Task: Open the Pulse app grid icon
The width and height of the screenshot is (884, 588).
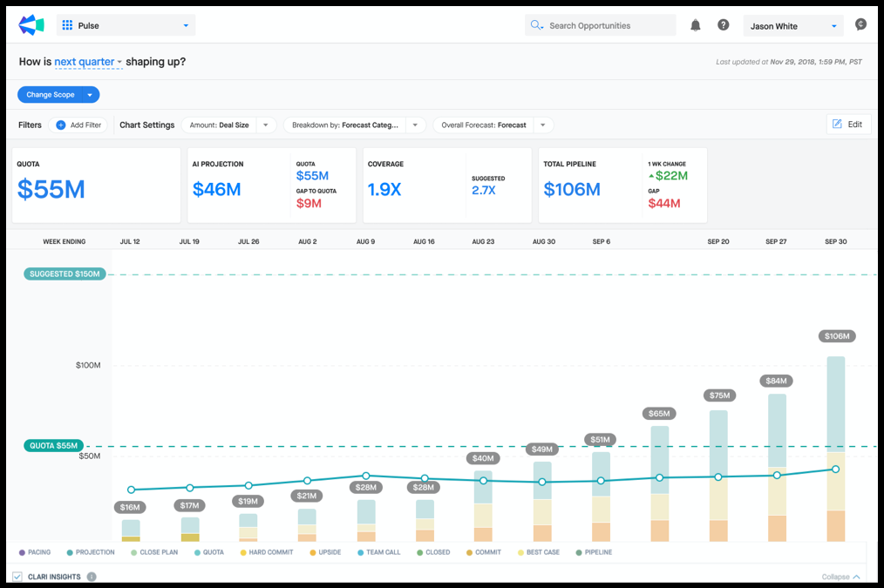Action: pos(67,25)
